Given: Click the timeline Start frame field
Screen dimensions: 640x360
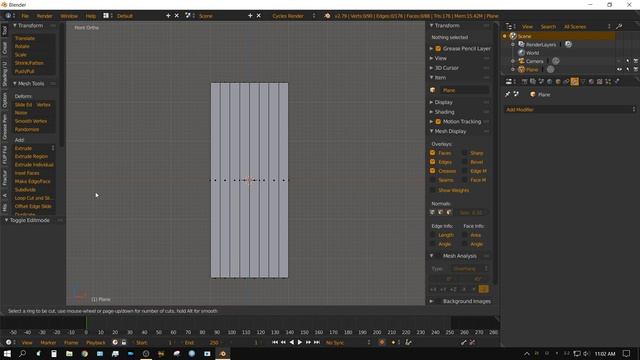Looking at the screenshot, I should coord(155,342).
